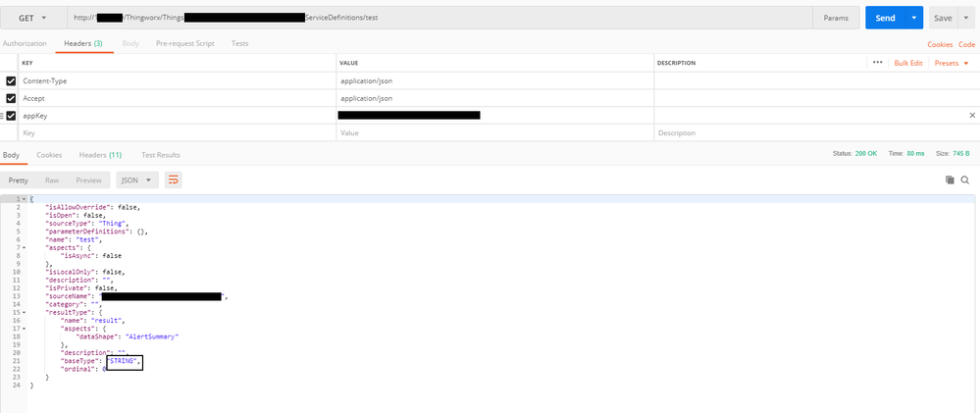Image resolution: width=980 pixels, height=413 pixels.
Task: Open response search magnifier icon
Action: pos(964,180)
